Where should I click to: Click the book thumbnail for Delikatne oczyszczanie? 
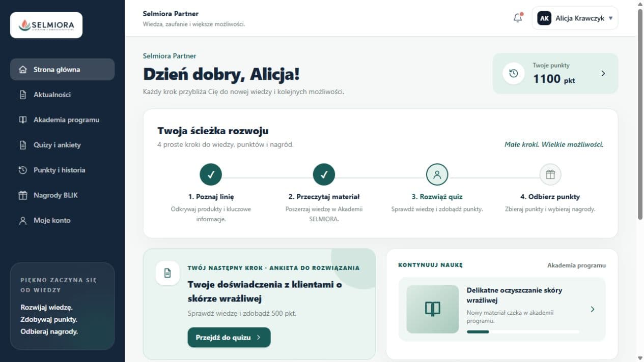coord(433,309)
